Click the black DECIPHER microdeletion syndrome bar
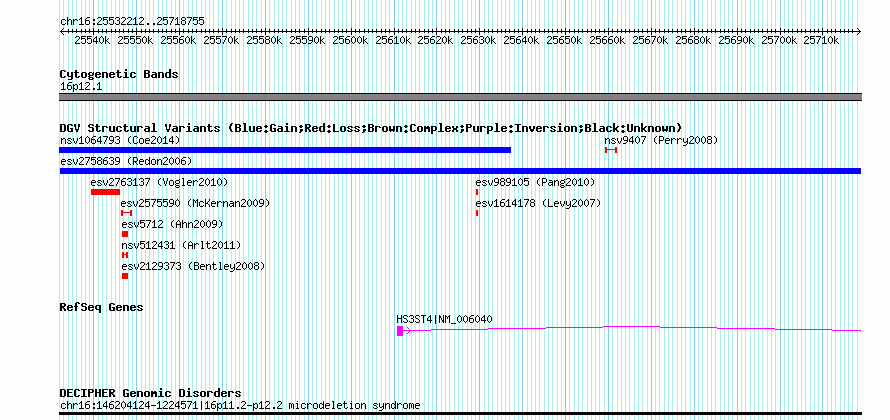 coord(460,414)
